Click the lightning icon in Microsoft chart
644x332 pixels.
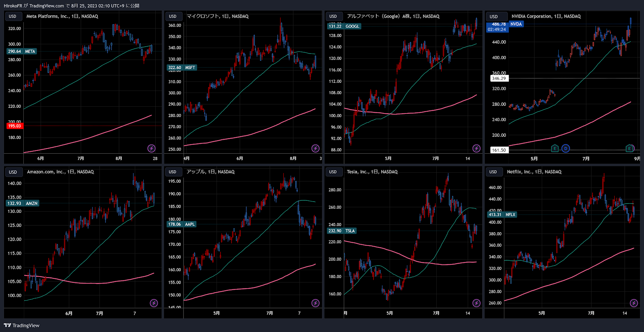pyautogui.click(x=316, y=148)
